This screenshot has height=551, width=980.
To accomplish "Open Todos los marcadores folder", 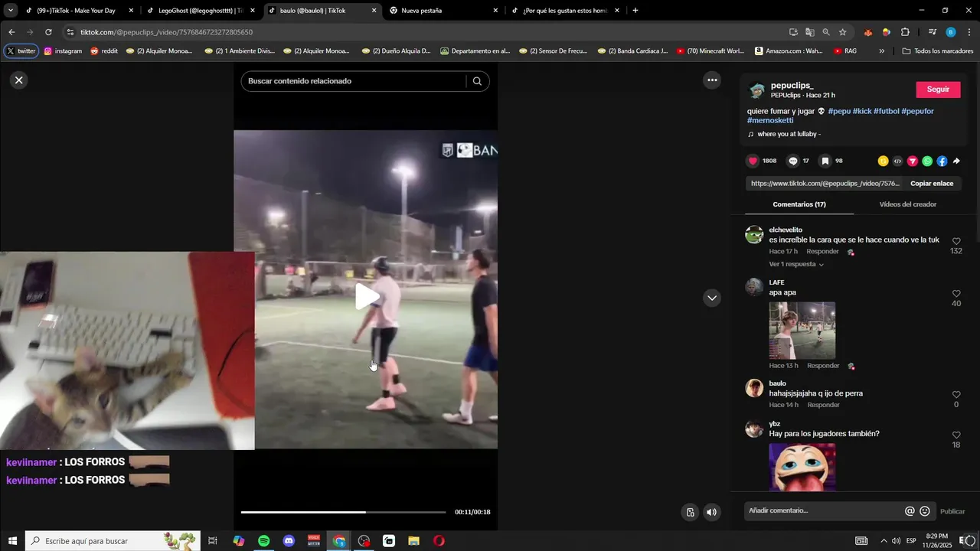I will tap(938, 51).
